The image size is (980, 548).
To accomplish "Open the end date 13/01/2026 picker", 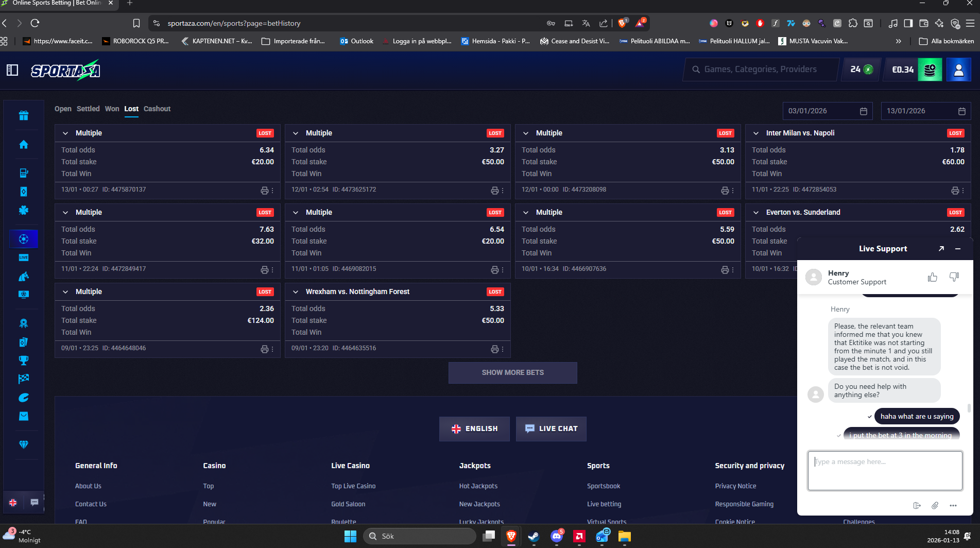I will pyautogui.click(x=926, y=111).
